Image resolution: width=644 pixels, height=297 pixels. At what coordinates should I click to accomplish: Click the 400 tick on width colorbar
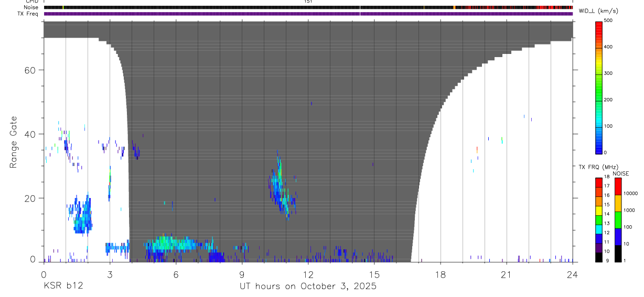[x=609, y=47]
